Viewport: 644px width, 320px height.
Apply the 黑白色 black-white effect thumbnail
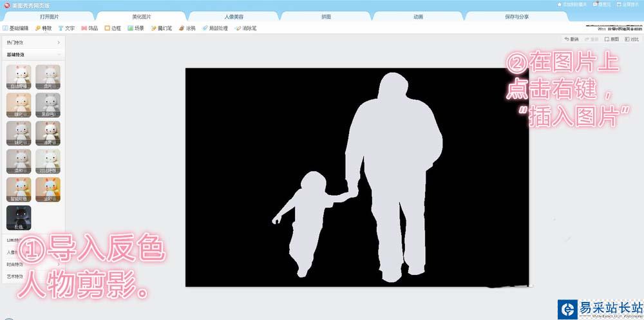[48, 105]
